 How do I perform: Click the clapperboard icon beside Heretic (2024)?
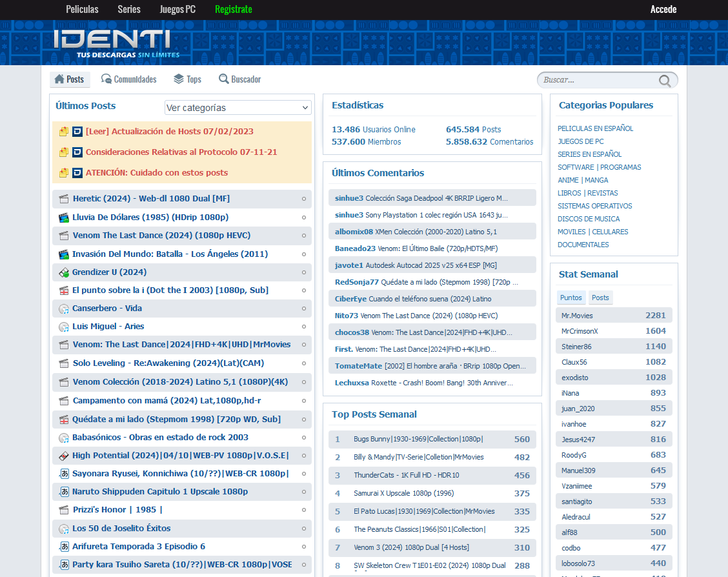64,199
